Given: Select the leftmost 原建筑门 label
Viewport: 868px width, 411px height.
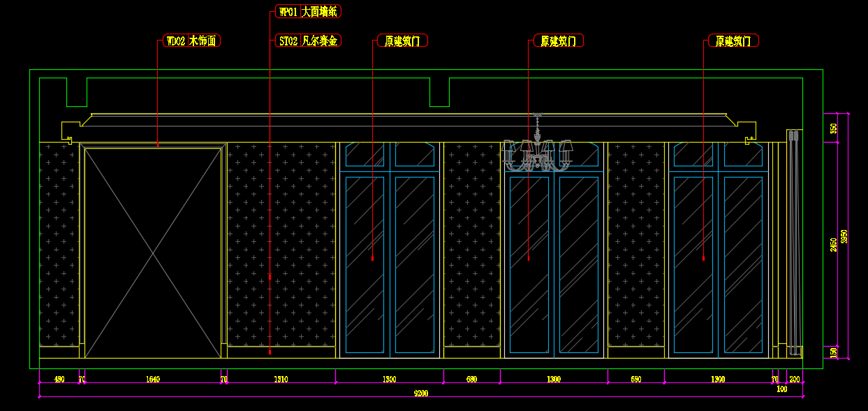Looking at the screenshot, I should 402,41.
